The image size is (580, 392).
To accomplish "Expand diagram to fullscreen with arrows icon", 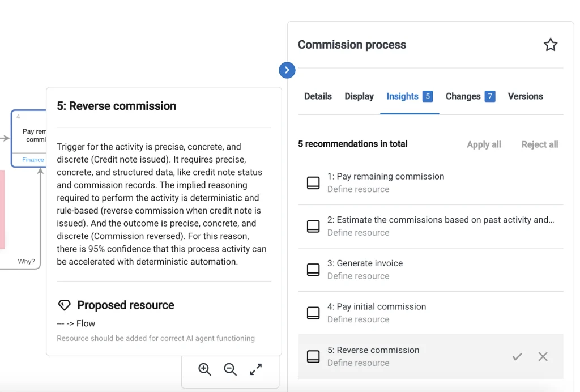I will tap(255, 369).
